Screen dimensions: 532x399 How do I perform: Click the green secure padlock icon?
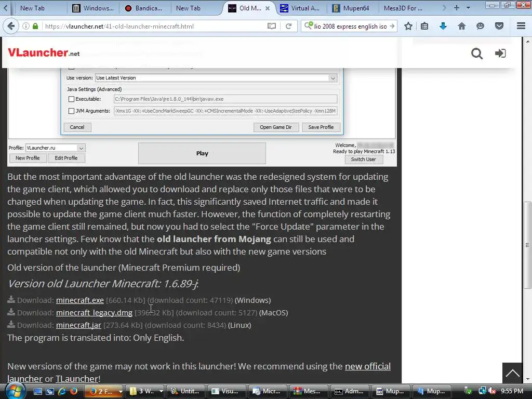pos(35,26)
